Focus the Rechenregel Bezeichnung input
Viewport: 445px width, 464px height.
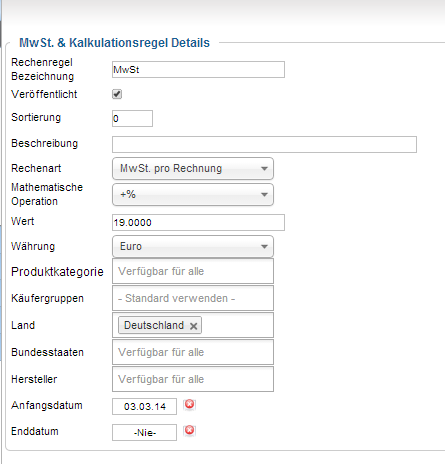click(198, 70)
